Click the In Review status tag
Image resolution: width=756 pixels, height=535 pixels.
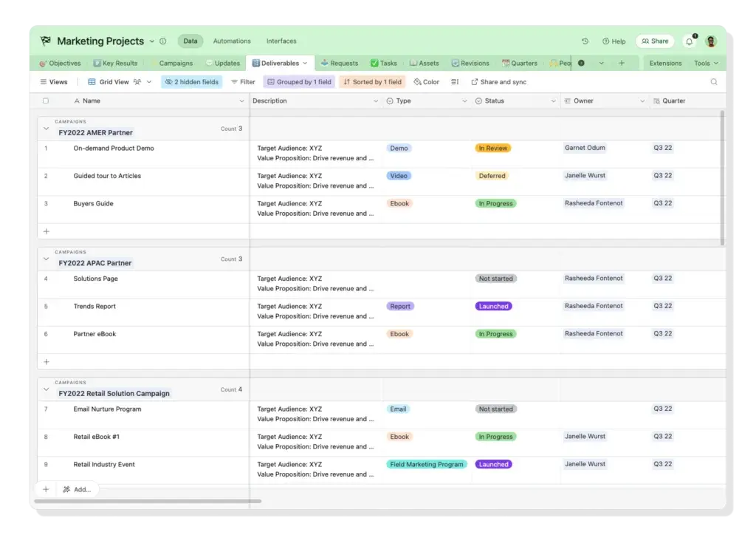(492, 148)
